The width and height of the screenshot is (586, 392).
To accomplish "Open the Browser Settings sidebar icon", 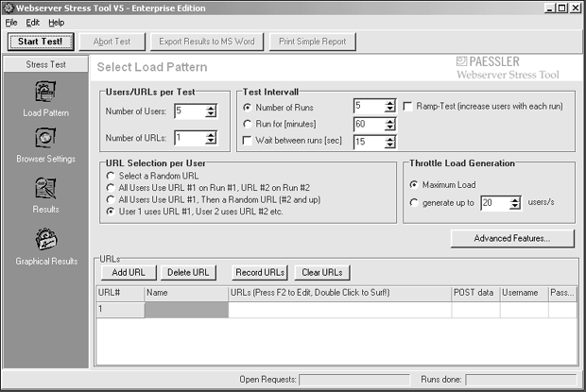I will pyautogui.click(x=45, y=140).
